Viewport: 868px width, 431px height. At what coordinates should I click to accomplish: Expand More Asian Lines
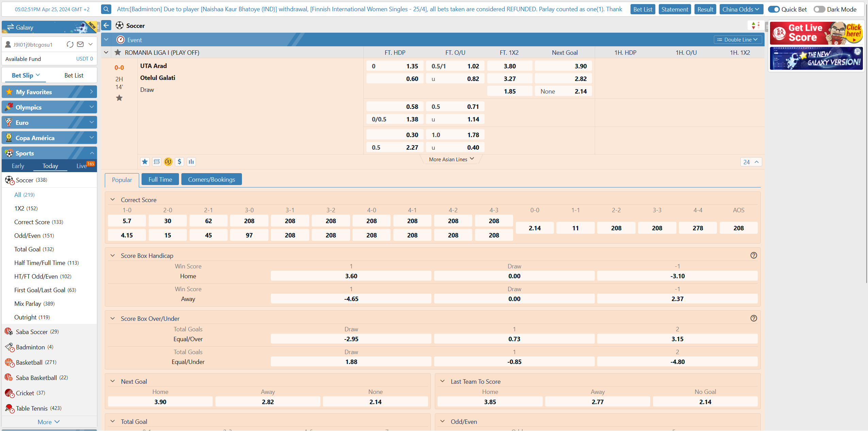point(451,159)
